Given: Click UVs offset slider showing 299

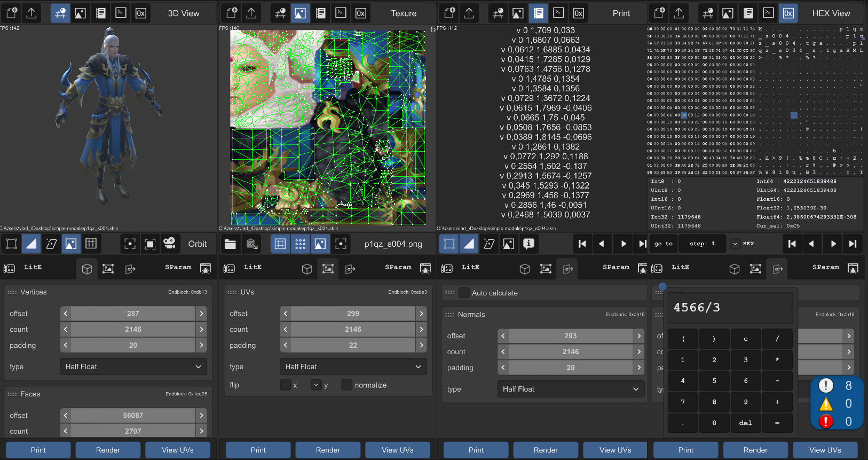Looking at the screenshot, I should click(x=353, y=314).
